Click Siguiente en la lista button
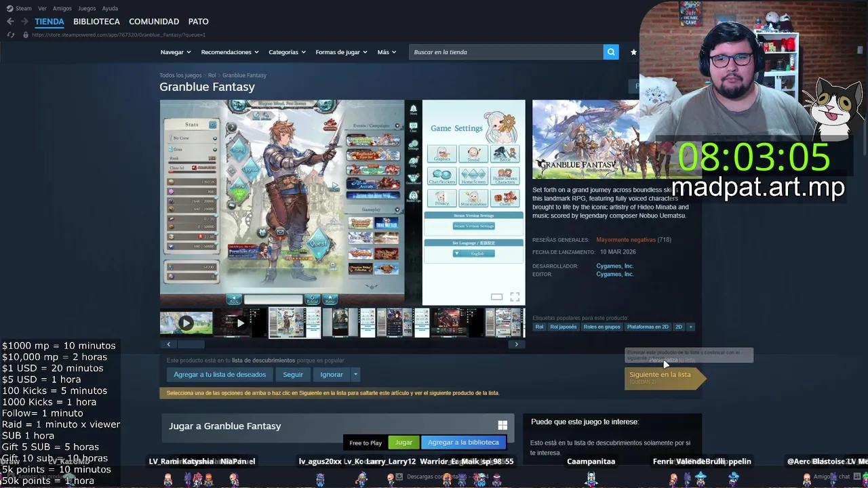 pyautogui.click(x=665, y=378)
